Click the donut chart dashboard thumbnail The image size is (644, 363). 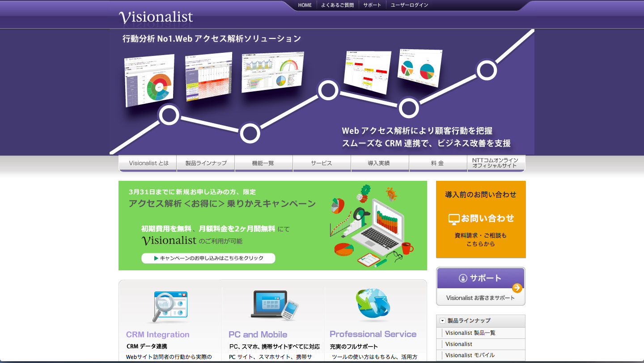pyautogui.click(x=150, y=81)
